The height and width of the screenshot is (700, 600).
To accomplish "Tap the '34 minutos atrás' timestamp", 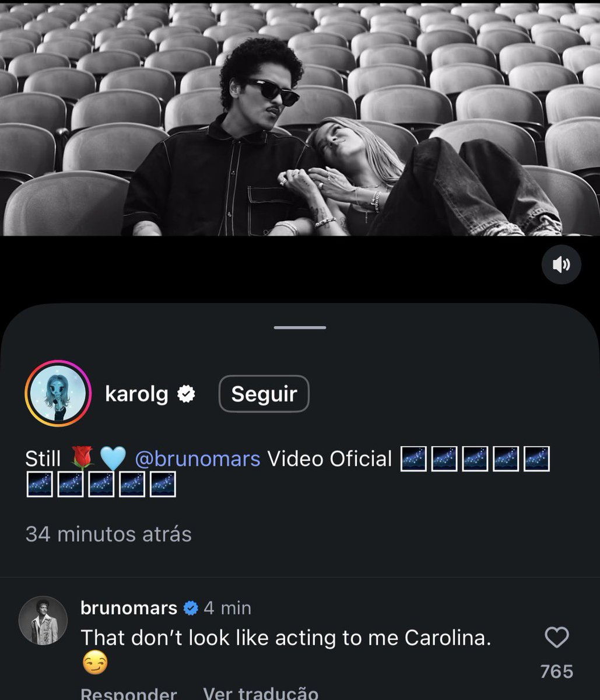I will tap(108, 534).
